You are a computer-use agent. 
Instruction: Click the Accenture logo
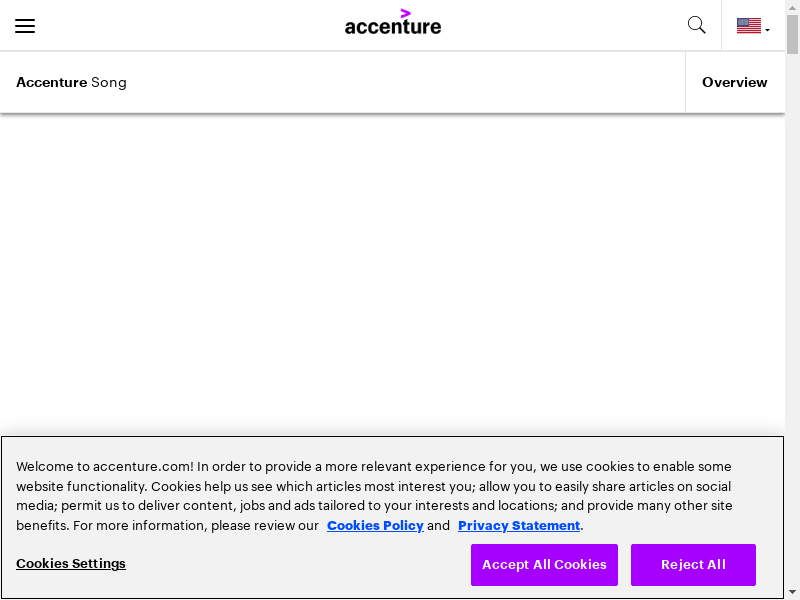click(393, 26)
